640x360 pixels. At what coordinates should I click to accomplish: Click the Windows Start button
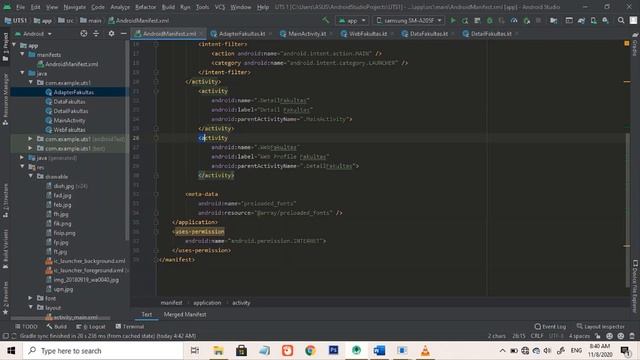pyautogui.click(x=11, y=351)
